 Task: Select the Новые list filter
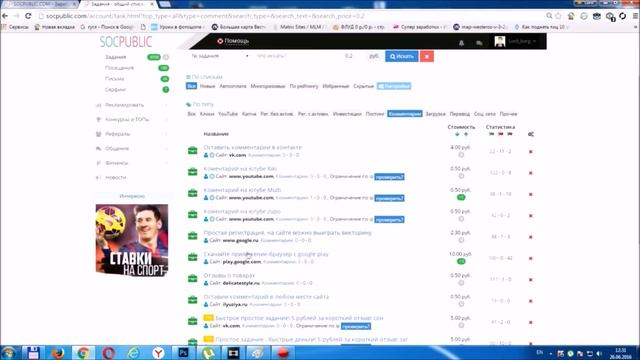click(207, 86)
